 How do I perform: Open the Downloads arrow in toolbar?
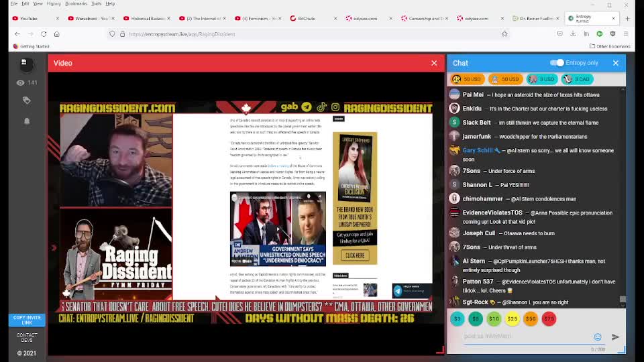tap(573, 34)
